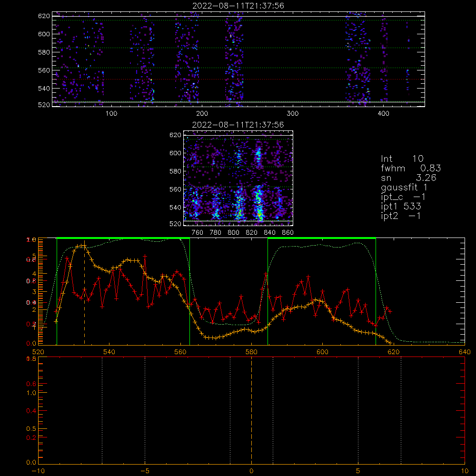Click y-axis label 620 on top image
The height and width of the screenshot is (476, 476).
[44, 16]
